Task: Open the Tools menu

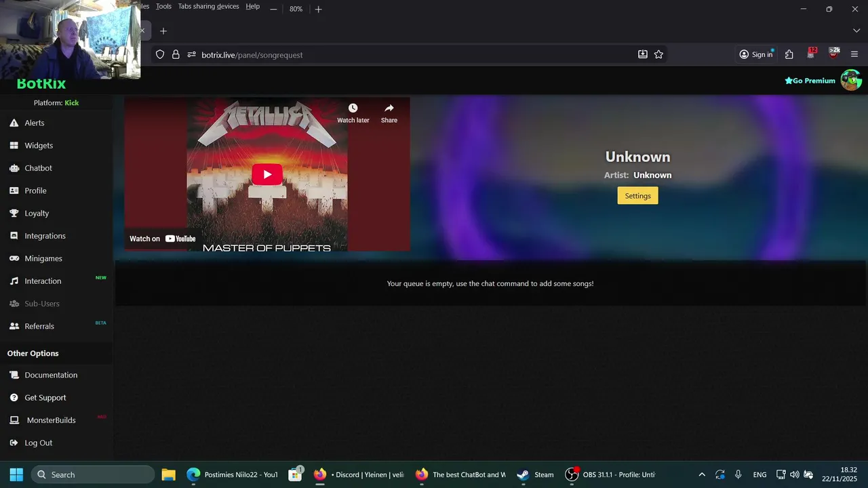Action: pos(163,6)
